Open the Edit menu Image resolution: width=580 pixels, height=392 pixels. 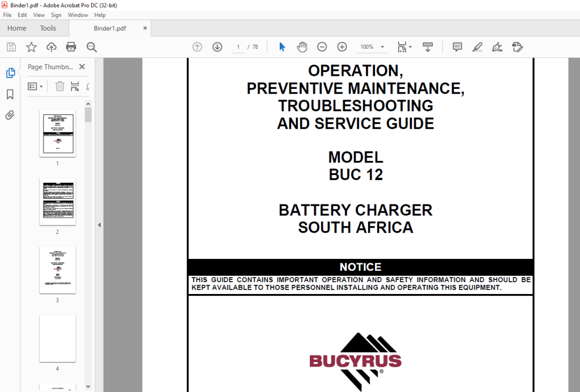(x=22, y=15)
